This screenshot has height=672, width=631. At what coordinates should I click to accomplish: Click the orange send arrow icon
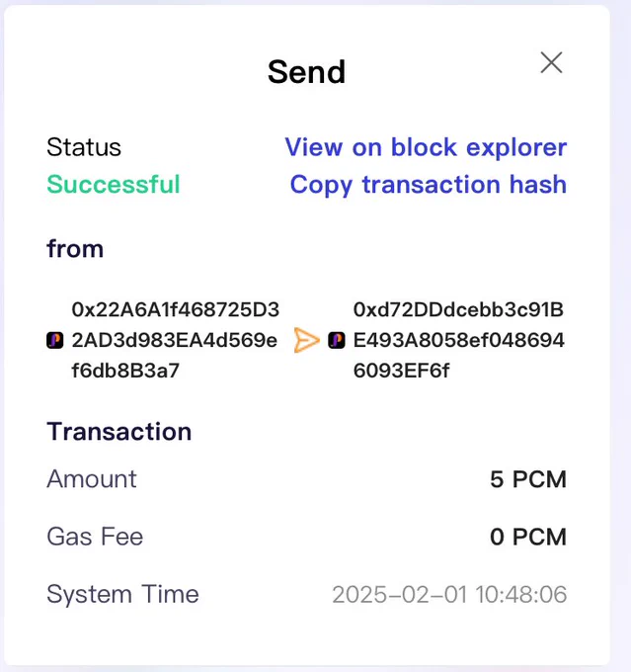306,340
